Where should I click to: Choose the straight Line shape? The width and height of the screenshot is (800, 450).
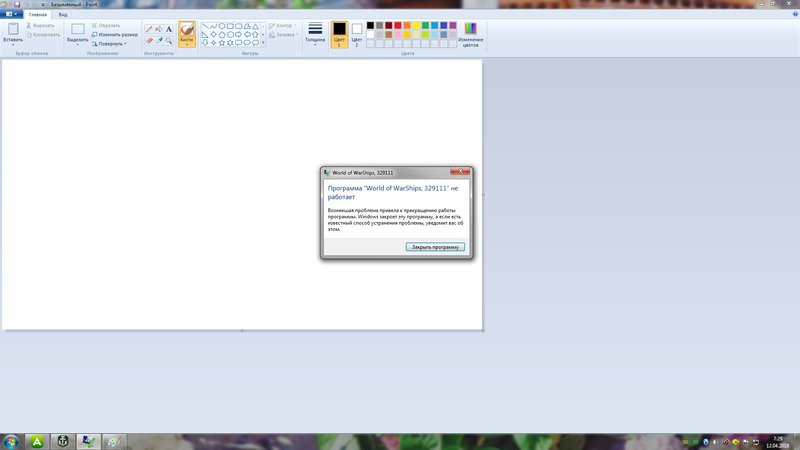pyautogui.click(x=205, y=26)
